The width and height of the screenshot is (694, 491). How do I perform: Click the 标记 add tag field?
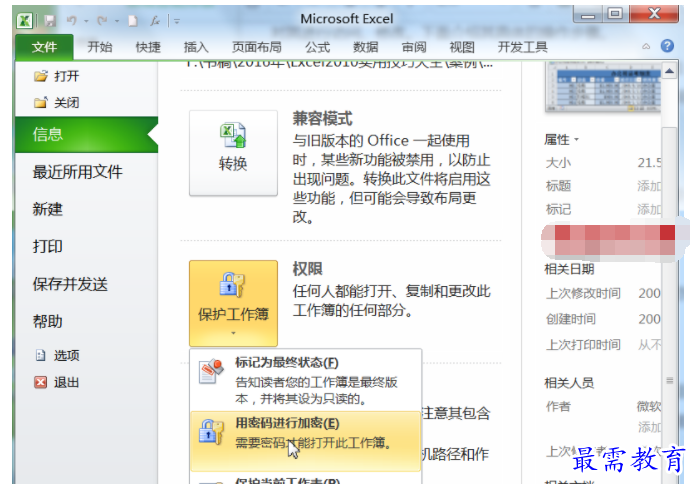649,209
